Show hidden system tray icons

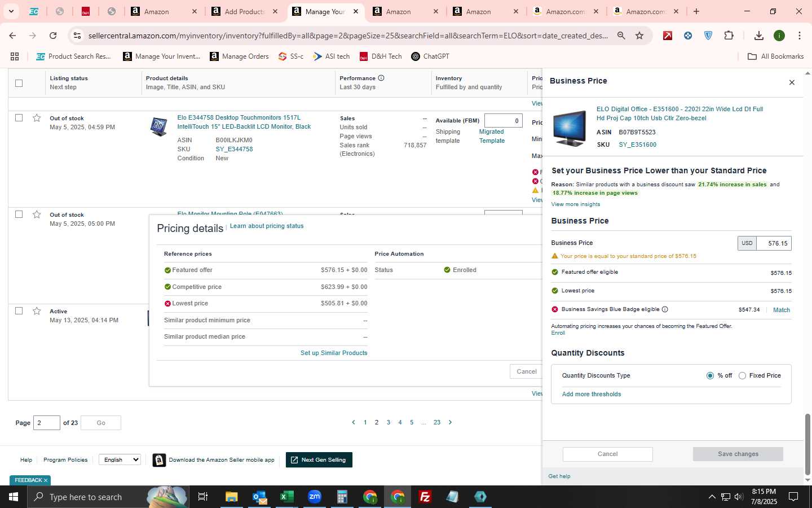pos(712,497)
